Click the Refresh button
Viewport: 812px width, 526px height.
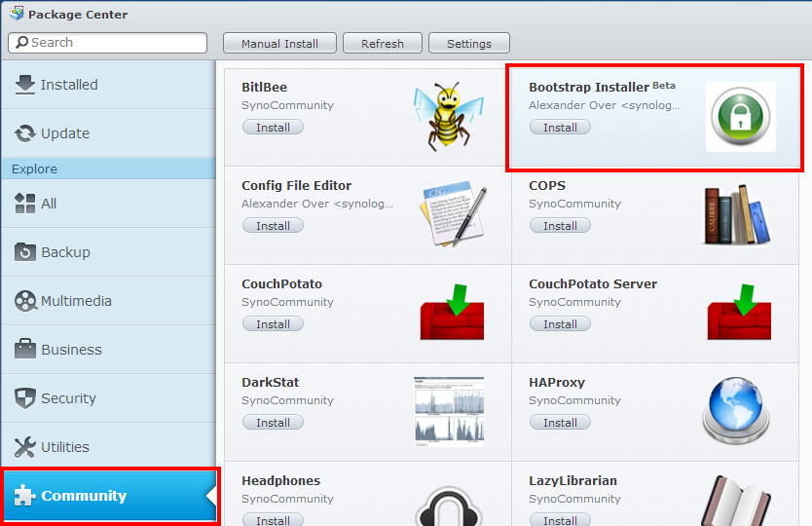point(383,43)
